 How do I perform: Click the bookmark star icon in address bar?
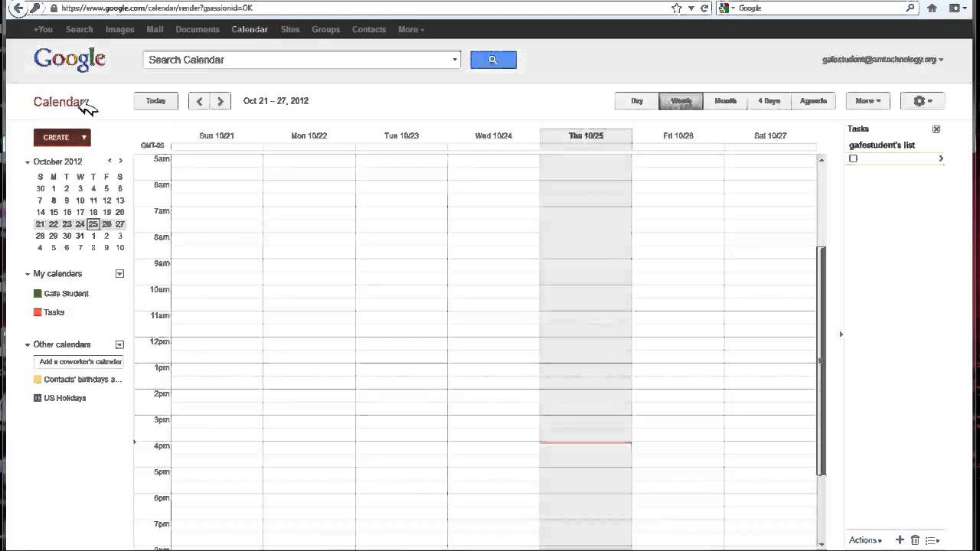click(676, 8)
